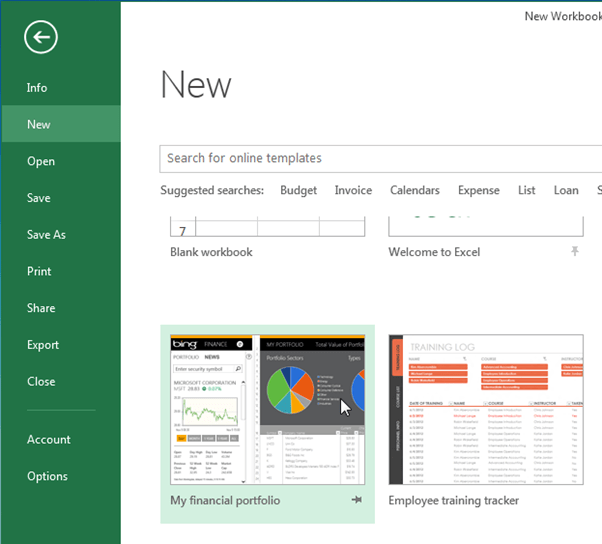Open Excel Options
Viewport: 602px width, 544px height.
click(x=47, y=476)
